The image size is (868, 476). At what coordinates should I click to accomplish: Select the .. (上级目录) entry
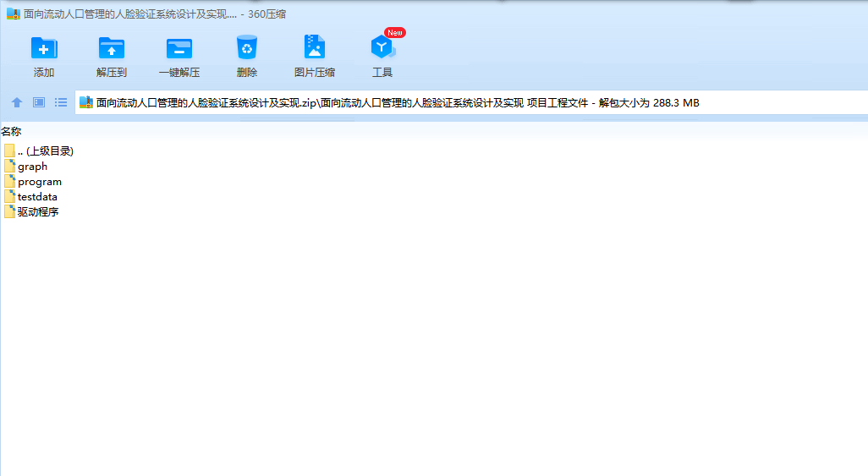click(x=46, y=151)
